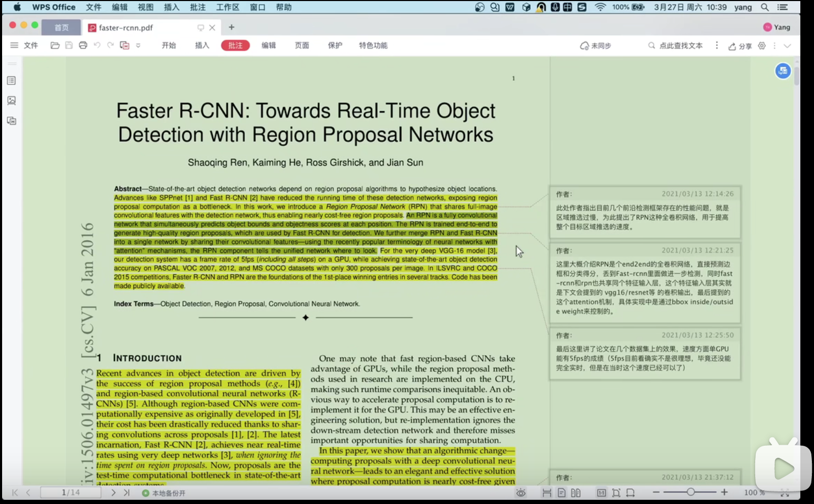Open the three-dot more options menu beside search

[717, 46]
